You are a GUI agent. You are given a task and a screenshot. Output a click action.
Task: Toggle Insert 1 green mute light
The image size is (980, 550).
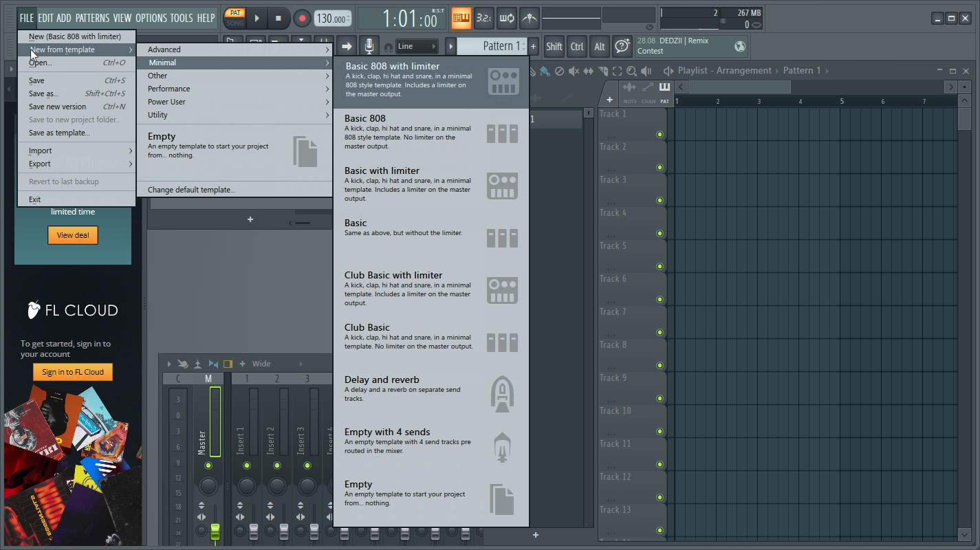point(247,465)
